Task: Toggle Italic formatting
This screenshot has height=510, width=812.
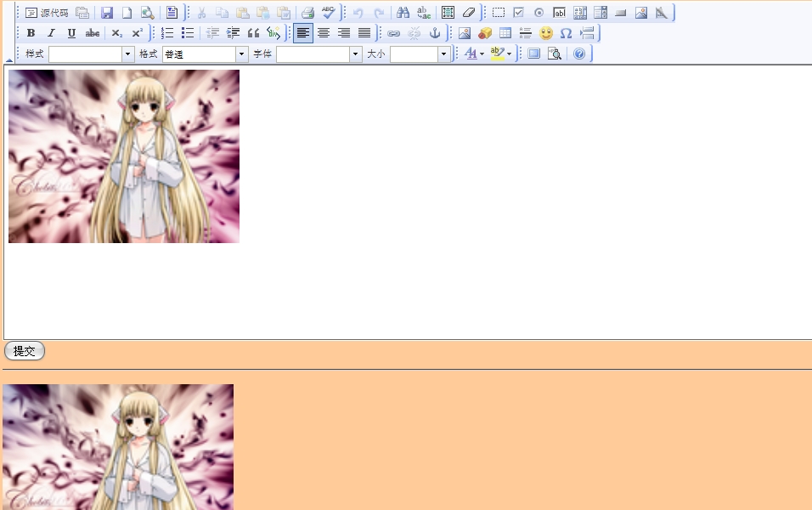Action: coord(51,33)
